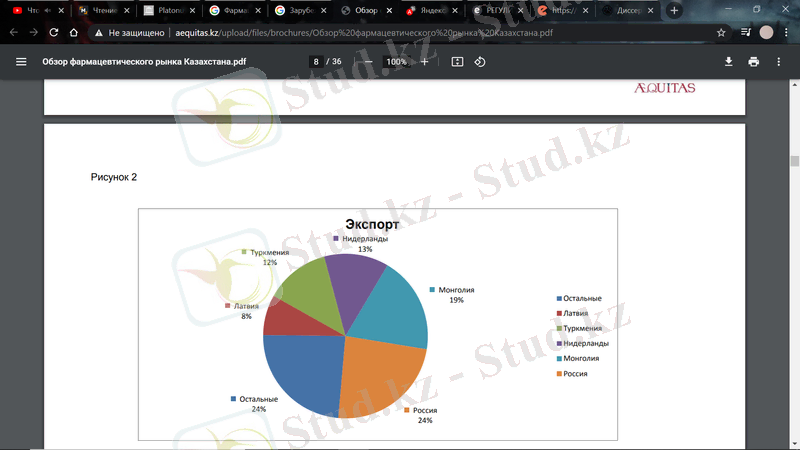Click the vertical scrollbar thumb

[794, 160]
